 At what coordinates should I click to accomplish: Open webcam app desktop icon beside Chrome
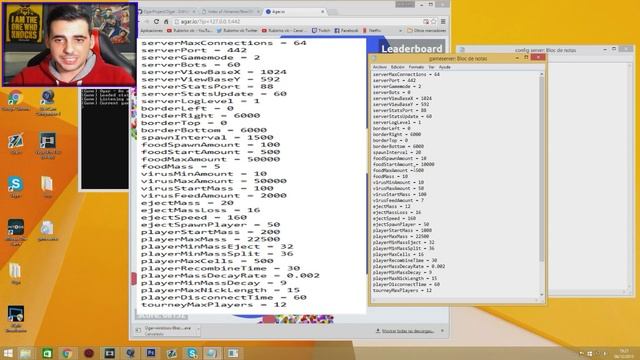48,102
